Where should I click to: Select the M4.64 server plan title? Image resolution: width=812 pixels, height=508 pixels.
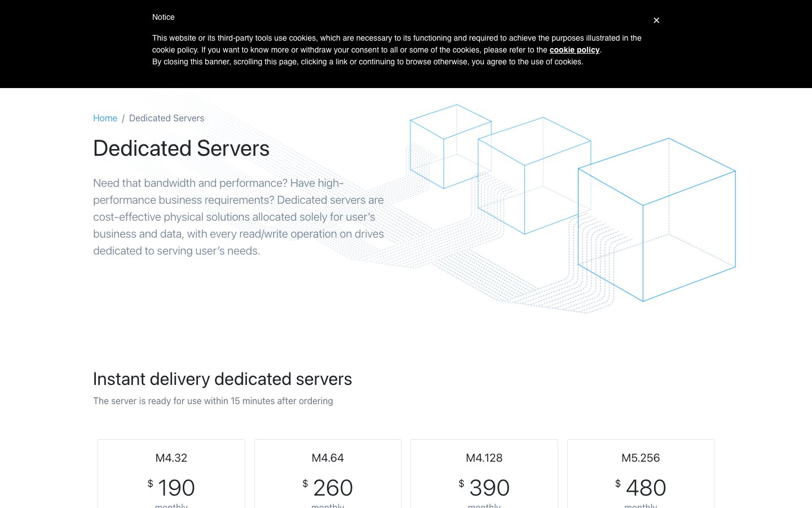[x=328, y=458]
